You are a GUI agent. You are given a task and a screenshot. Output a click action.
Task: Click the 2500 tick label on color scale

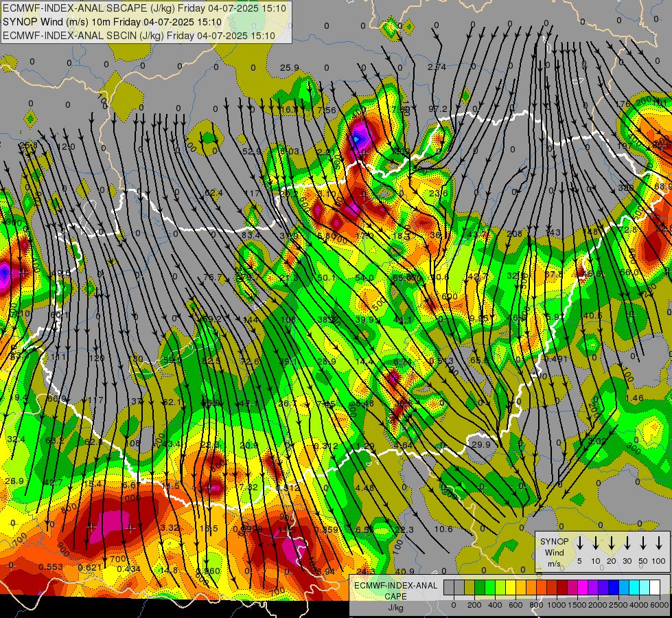(618, 605)
